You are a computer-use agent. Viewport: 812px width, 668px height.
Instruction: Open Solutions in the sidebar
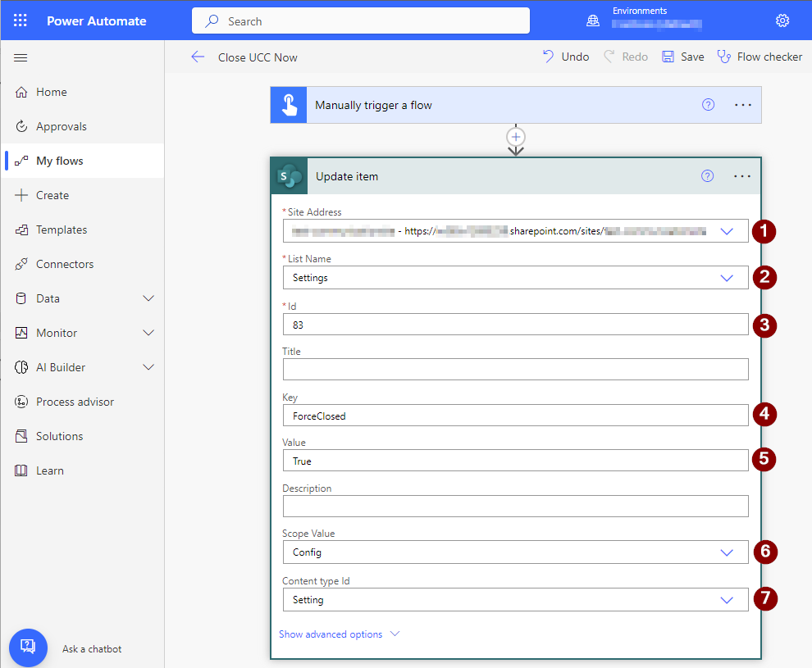(x=83, y=436)
